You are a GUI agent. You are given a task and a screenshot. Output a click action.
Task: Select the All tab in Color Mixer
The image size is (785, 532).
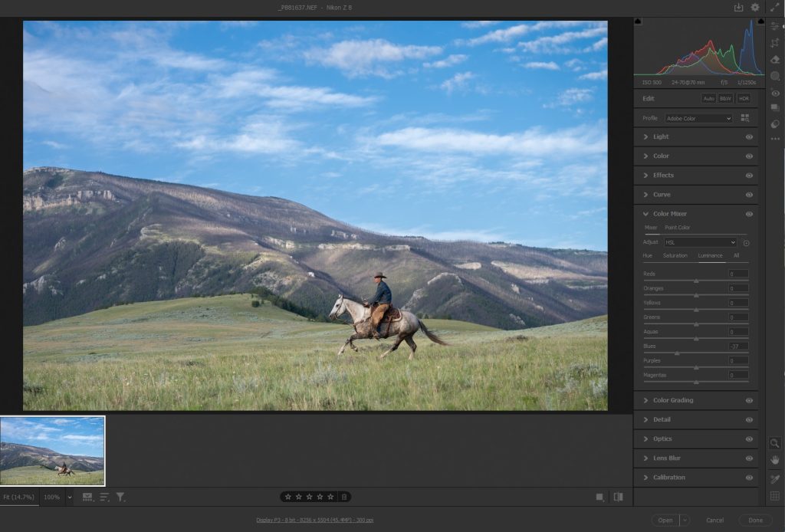736,256
